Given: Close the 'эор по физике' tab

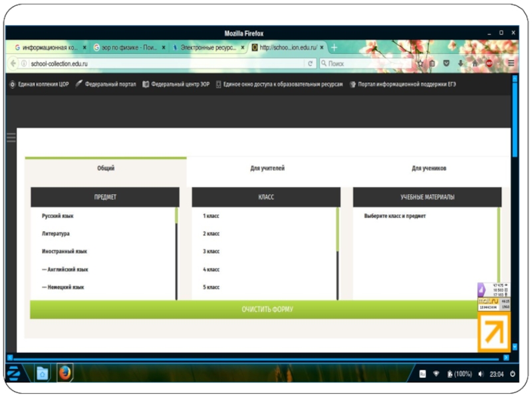Looking at the screenshot, I should pyautogui.click(x=164, y=47).
